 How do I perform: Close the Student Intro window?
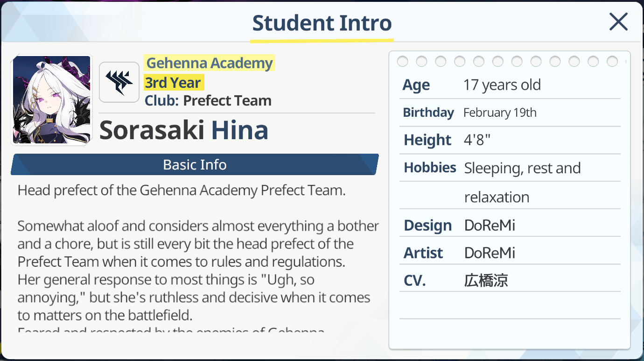618,22
